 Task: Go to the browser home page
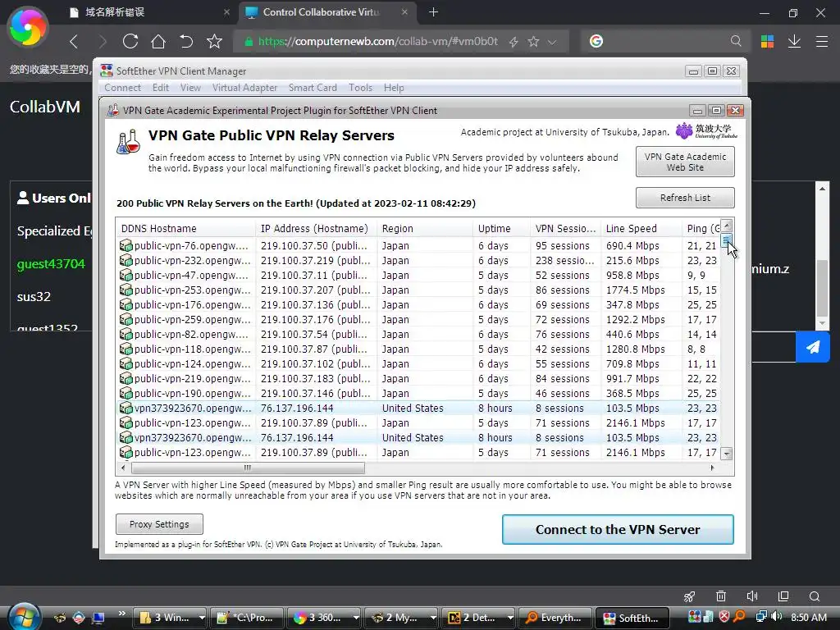[x=158, y=41]
